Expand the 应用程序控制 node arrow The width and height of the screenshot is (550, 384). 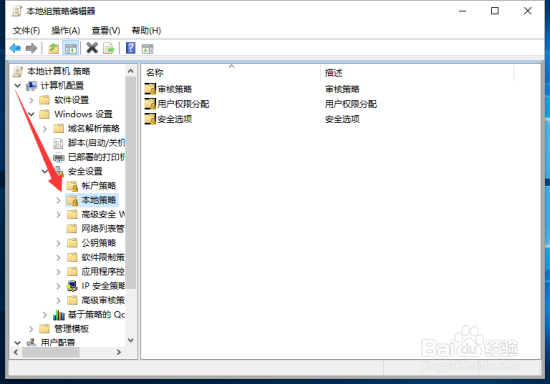(59, 272)
